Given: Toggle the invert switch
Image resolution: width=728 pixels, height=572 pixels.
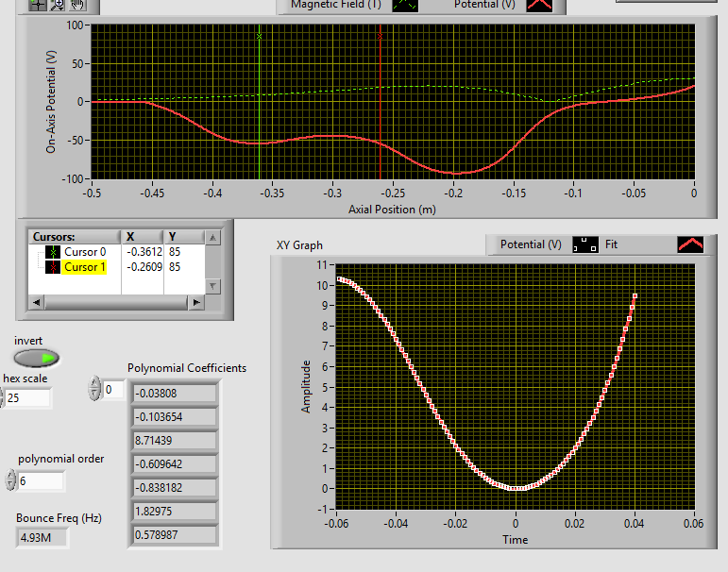Looking at the screenshot, I should pyautogui.click(x=36, y=358).
